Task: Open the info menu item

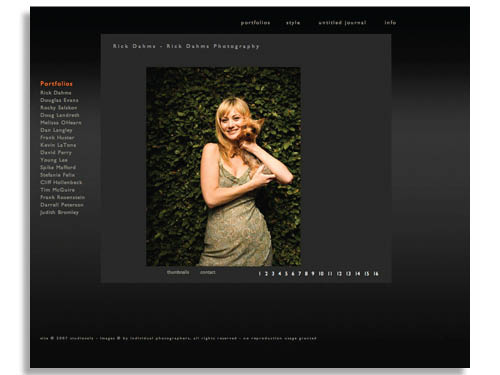Action: 390,23
